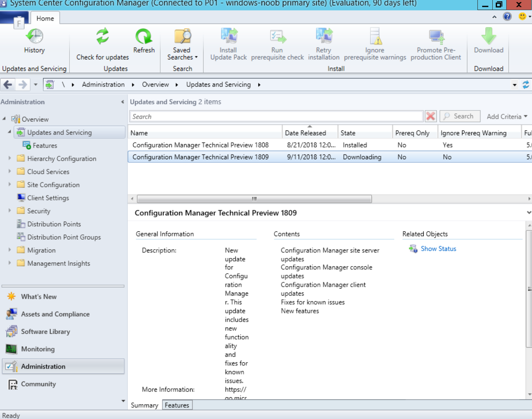Open the address bar dropdown arrow
The height and width of the screenshot is (419, 532).
515,85
